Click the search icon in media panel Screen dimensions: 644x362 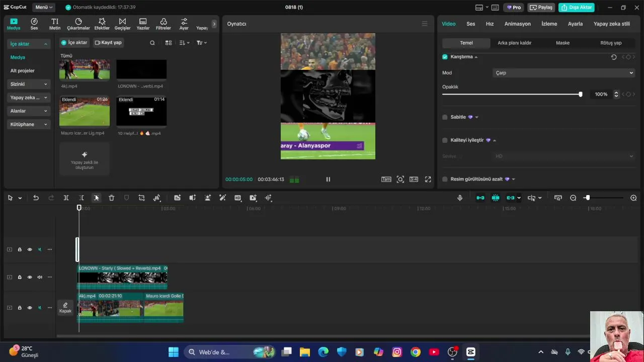click(x=152, y=43)
